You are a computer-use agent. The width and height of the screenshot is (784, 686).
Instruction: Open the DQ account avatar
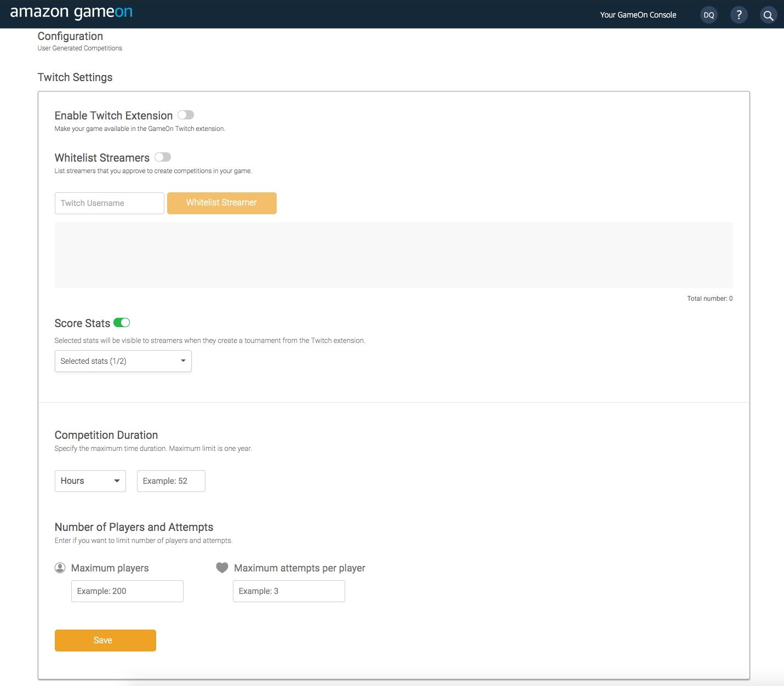coord(709,15)
